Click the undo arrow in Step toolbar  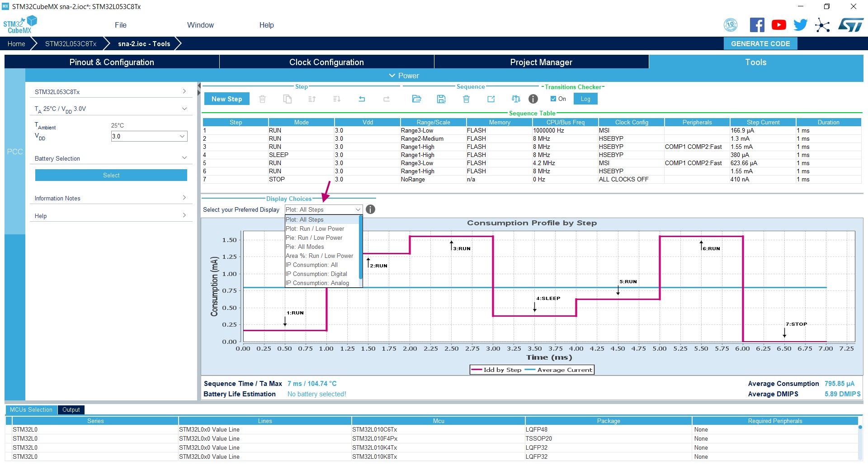[x=362, y=99]
